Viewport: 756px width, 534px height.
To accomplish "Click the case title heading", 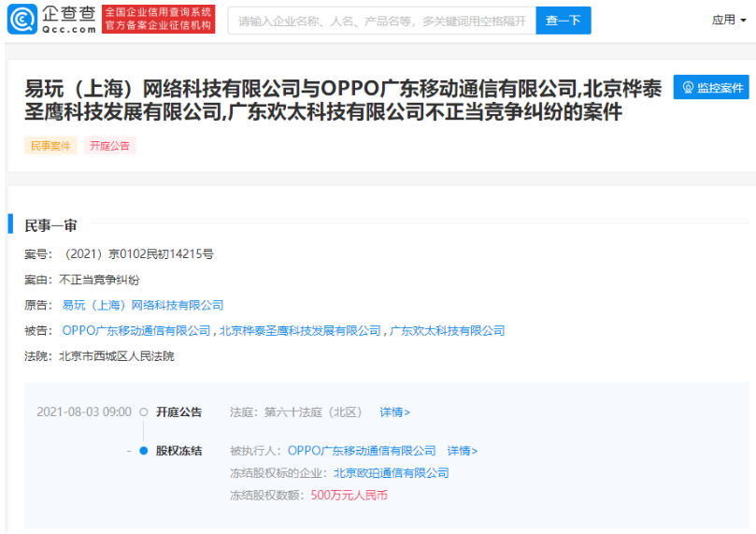I will [x=343, y=100].
